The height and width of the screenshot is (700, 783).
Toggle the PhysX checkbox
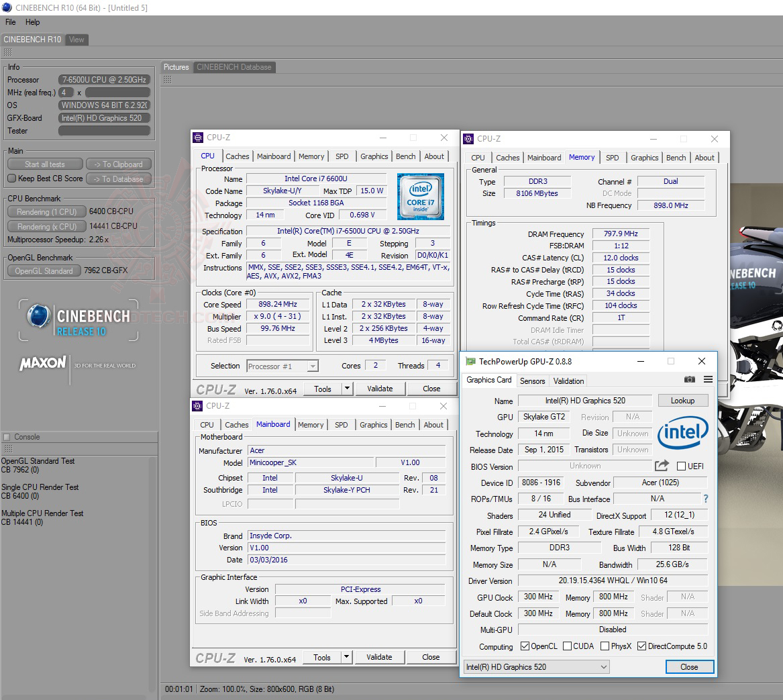click(605, 646)
